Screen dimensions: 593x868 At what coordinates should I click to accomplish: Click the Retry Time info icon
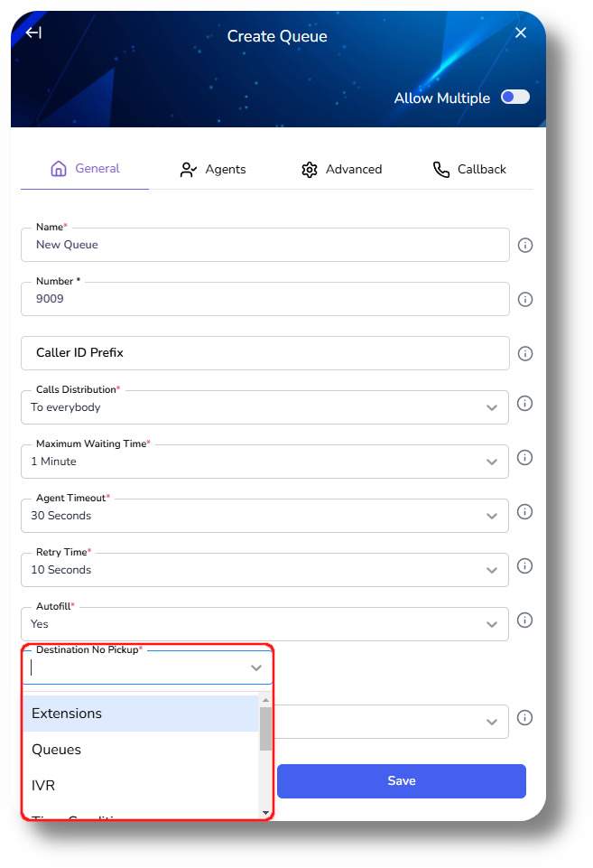tap(525, 566)
